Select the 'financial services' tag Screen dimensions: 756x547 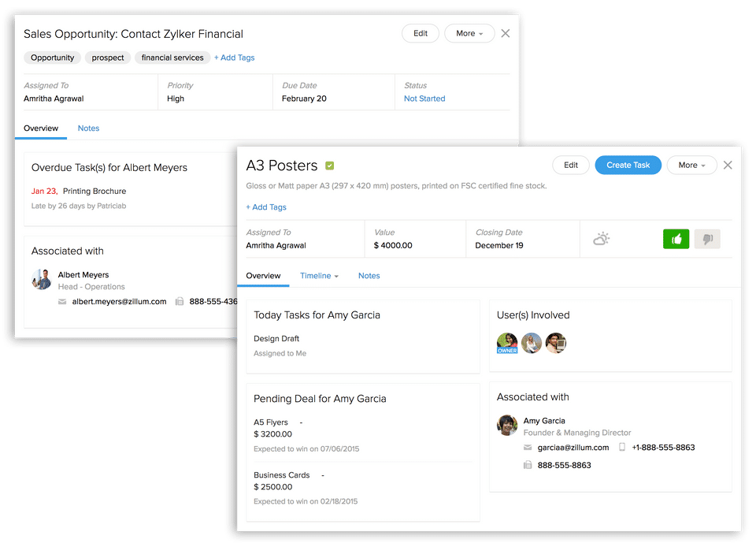coord(172,58)
